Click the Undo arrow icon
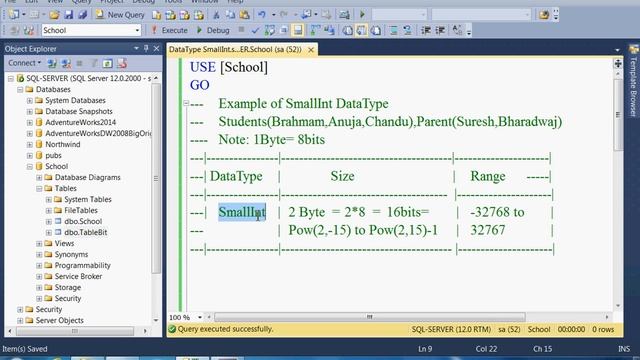 [262, 15]
